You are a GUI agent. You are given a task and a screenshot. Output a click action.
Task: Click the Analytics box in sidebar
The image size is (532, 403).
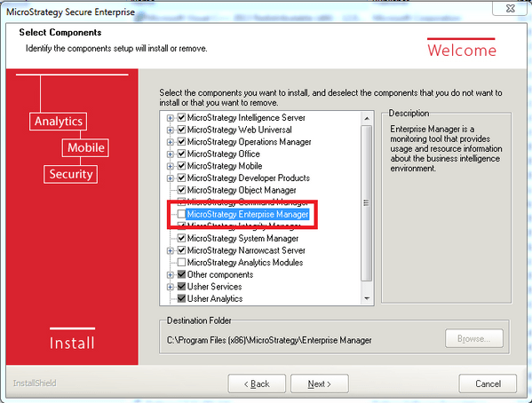(58, 122)
